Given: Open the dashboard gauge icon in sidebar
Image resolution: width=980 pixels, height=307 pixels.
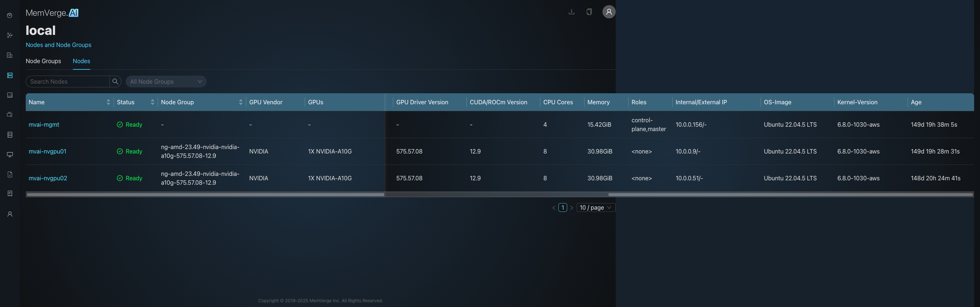Looking at the screenshot, I should [10, 15].
